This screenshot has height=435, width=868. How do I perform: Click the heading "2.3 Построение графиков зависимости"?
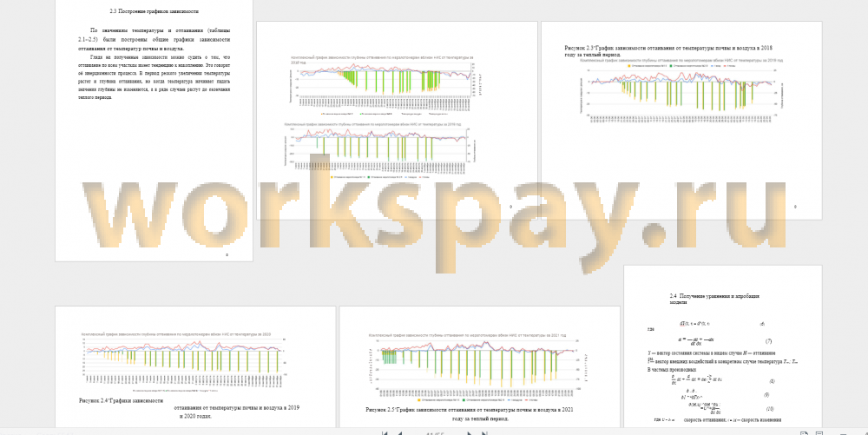(x=155, y=11)
